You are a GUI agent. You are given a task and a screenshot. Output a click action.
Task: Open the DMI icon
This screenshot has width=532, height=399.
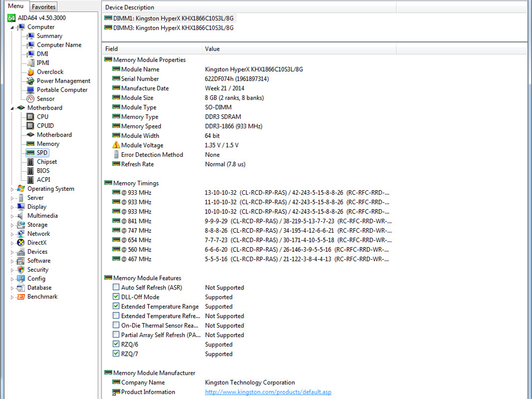(x=31, y=54)
